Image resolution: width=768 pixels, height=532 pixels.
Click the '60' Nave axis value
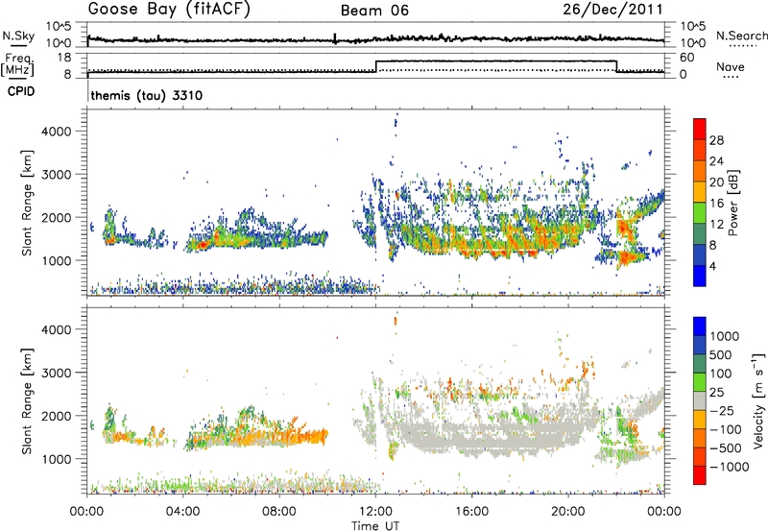coord(686,58)
